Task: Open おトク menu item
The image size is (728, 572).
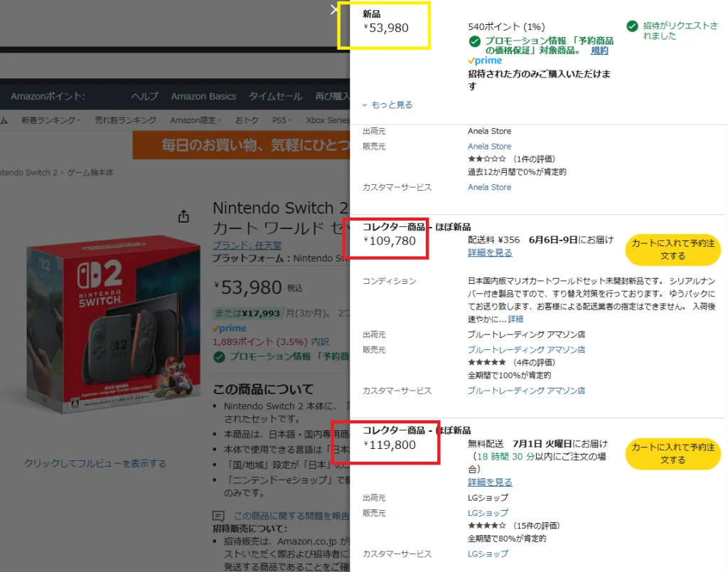Action: coord(247,120)
